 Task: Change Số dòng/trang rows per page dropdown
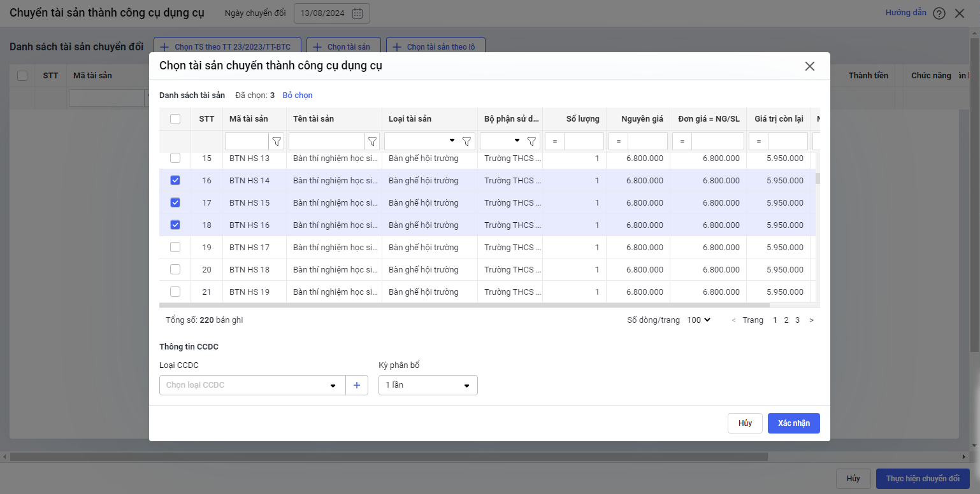(698, 320)
